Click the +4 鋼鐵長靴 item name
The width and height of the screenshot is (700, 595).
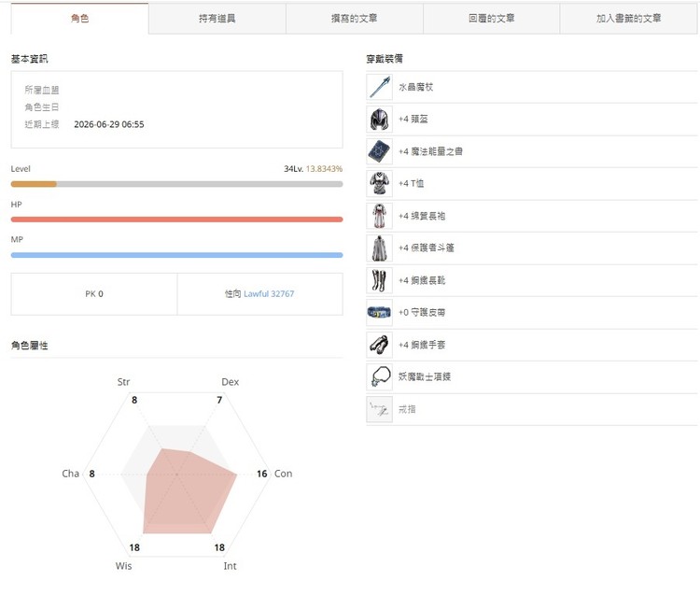pyautogui.click(x=422, y=280)
